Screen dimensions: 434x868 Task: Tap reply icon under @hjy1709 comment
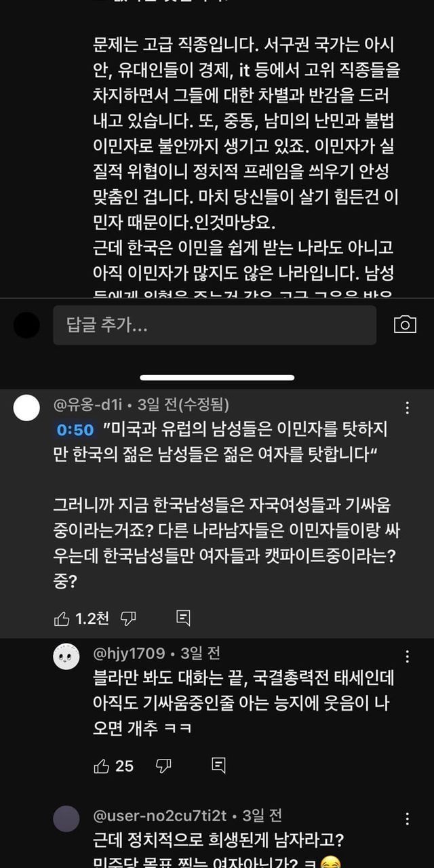(x=218, y=766)
